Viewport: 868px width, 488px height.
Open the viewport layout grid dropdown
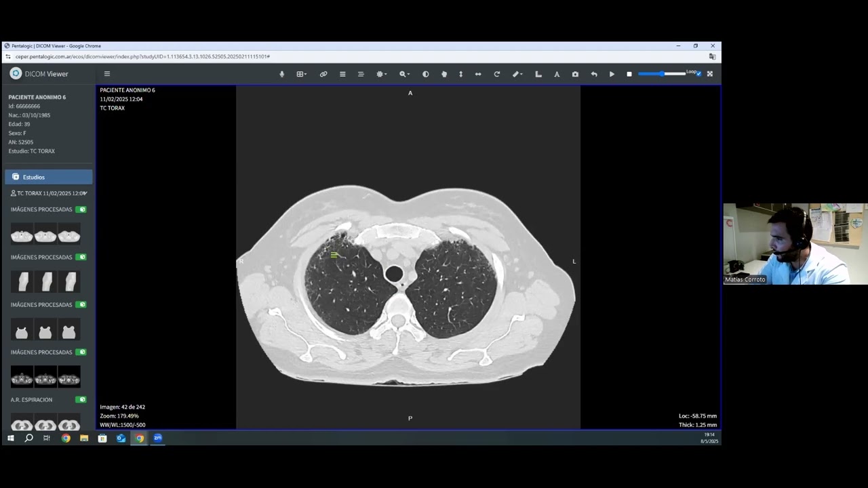click(x=302, y=74)
